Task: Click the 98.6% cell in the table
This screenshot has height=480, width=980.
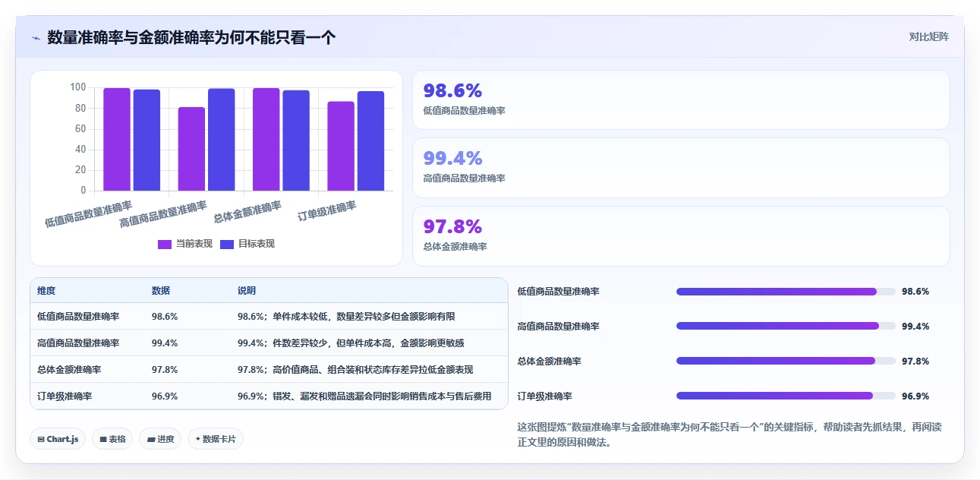Action: click(x=165, y=316)
